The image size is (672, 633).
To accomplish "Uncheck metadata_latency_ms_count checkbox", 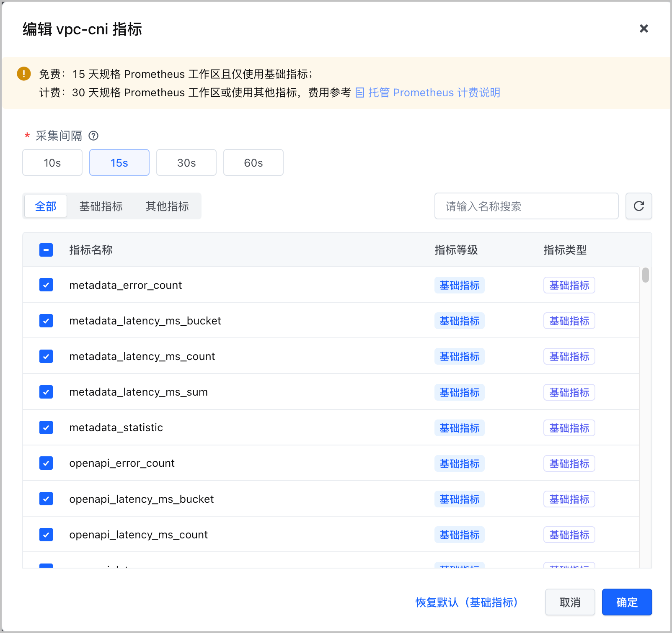I will pyautogui.click(x=46, y=356).
